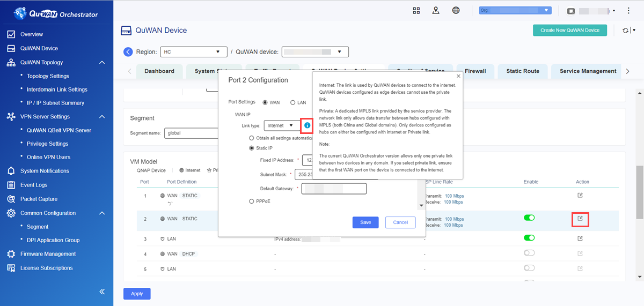Collapse the Common Configuration section
This screenshot has width=644, height=306.
tap(102, 213)
